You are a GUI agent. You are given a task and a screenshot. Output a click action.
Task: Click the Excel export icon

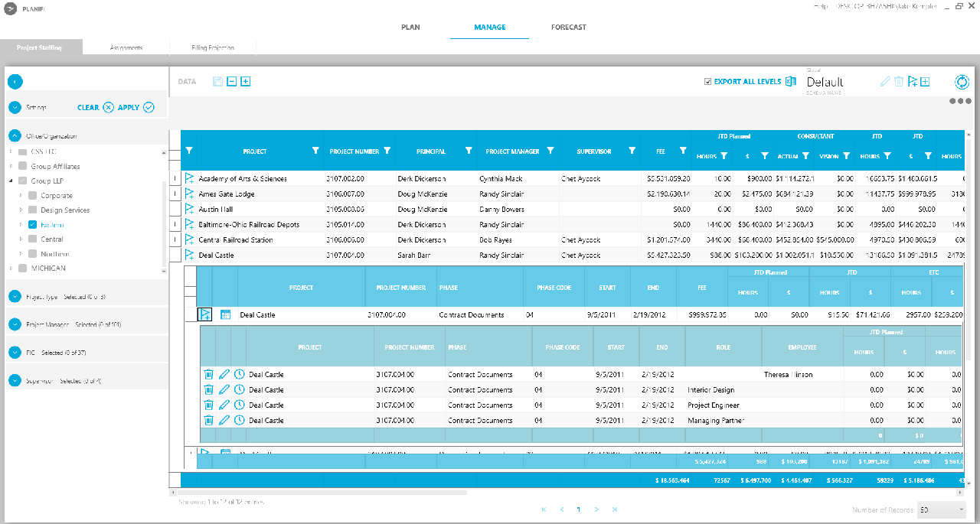[x=791, y=81]
